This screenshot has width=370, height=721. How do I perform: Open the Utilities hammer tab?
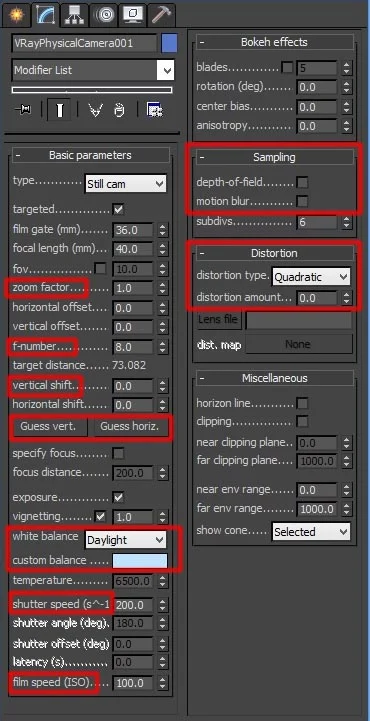pyautogui.click(x=161, y=15)
